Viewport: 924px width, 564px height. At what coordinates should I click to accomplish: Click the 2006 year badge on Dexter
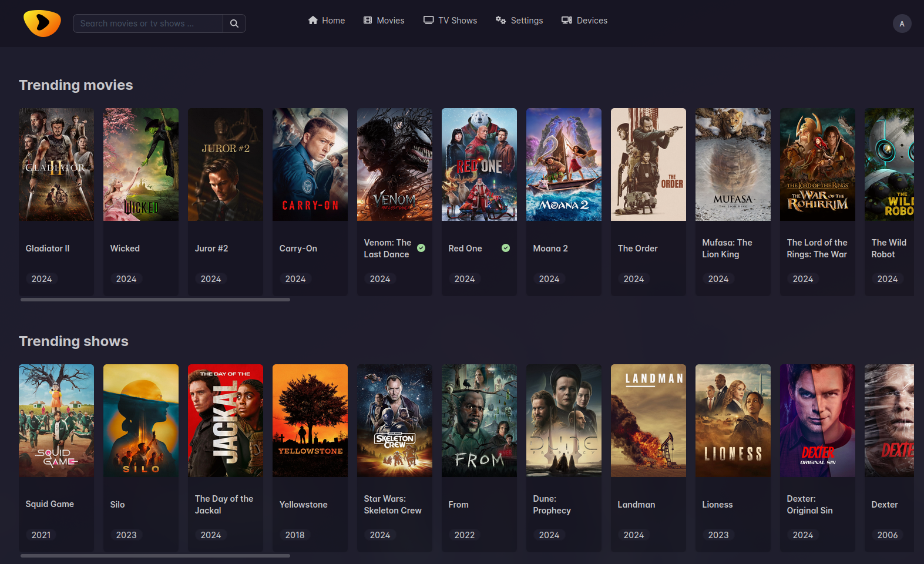888,535
